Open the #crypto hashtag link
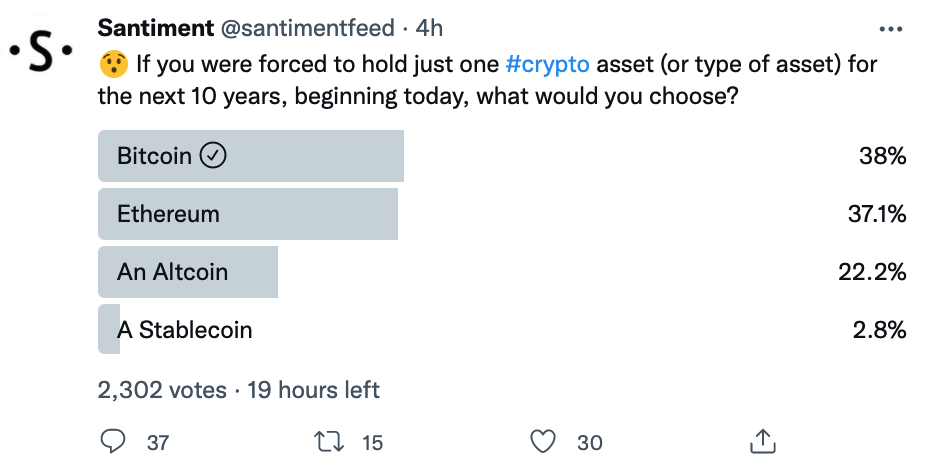Viewport: 926px width, 472px height. click(x=549, y=65)
